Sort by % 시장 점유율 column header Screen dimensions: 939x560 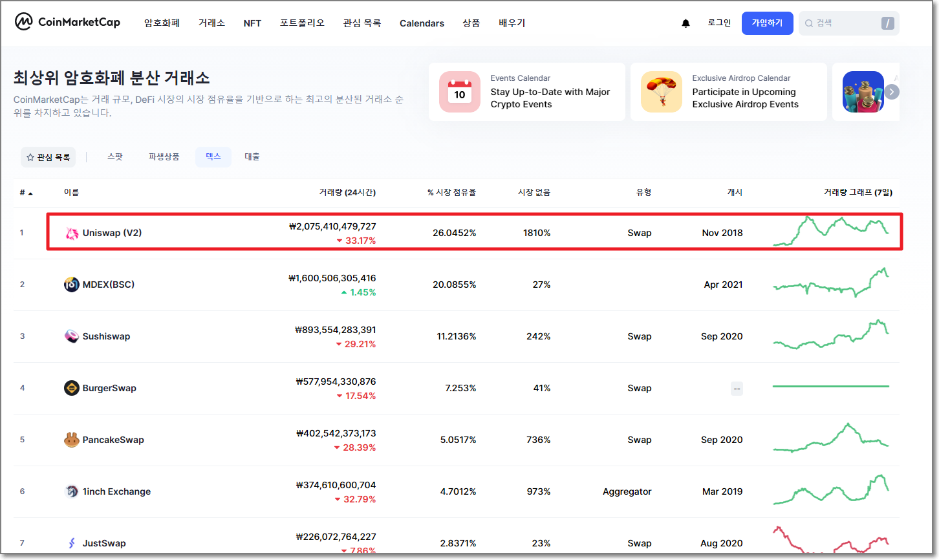451,193
